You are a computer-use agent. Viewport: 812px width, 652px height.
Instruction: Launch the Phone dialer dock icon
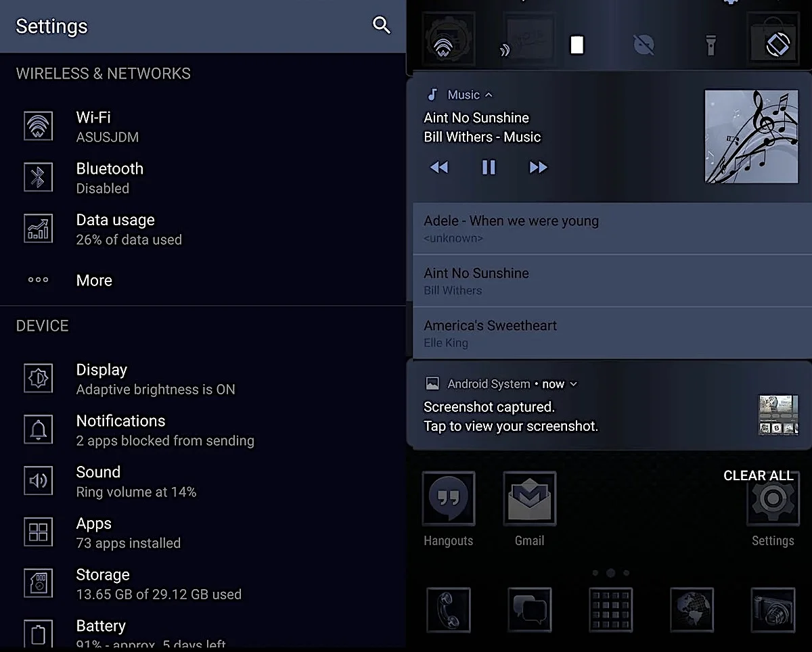[x=448, y=609]
